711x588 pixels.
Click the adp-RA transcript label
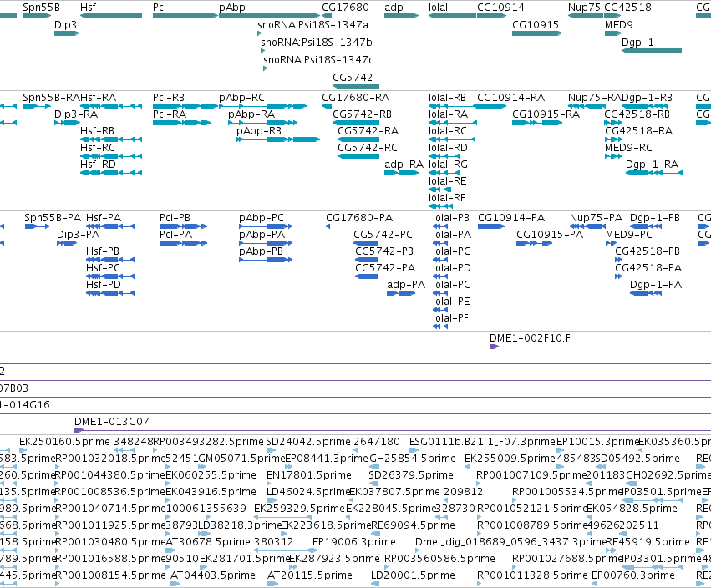click(404, 164)
